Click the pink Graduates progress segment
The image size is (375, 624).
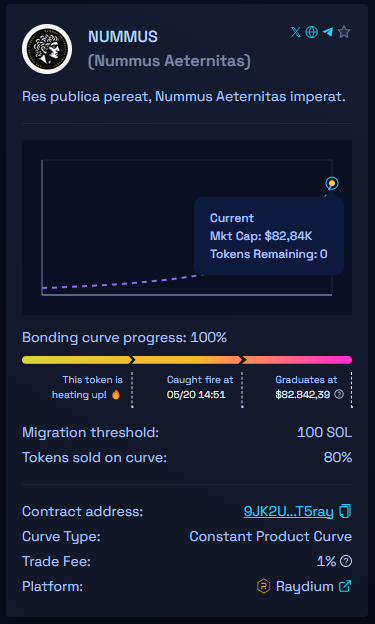point(297,360)
